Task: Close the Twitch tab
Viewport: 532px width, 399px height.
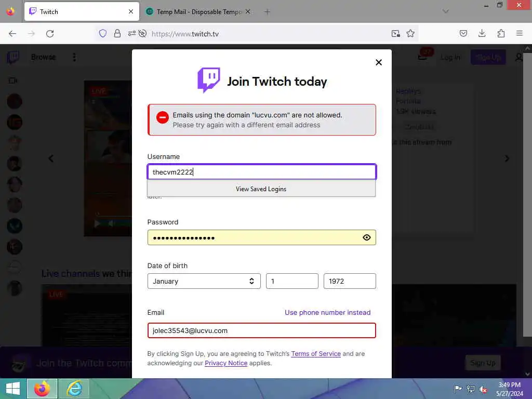Action: click(131, 11)
